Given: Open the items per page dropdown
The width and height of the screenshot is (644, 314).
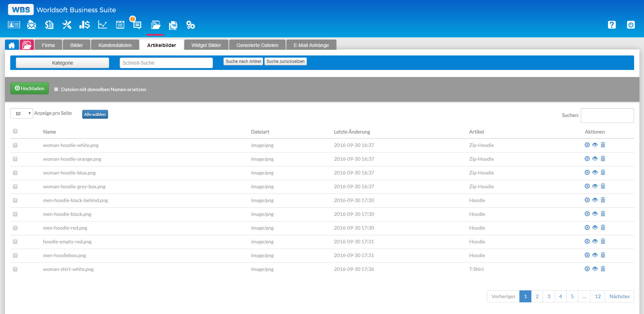Looking at the screenshot, I should tap(22, 113).
